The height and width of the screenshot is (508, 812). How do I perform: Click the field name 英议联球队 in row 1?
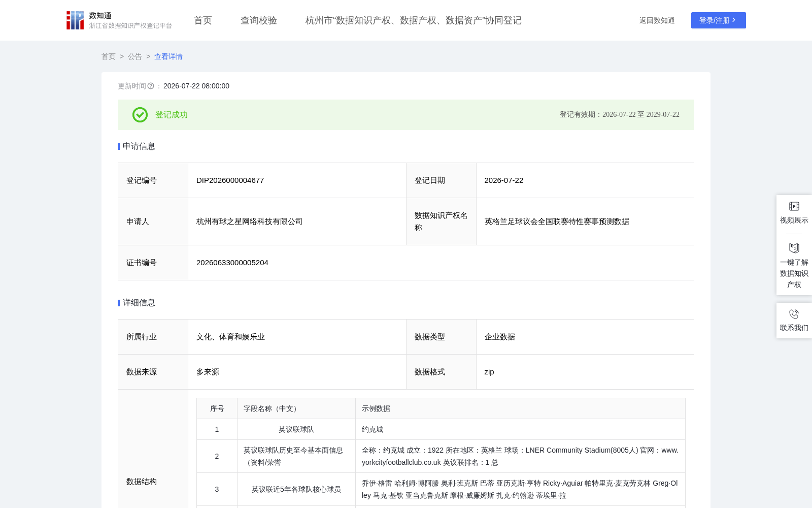[296, 429]
